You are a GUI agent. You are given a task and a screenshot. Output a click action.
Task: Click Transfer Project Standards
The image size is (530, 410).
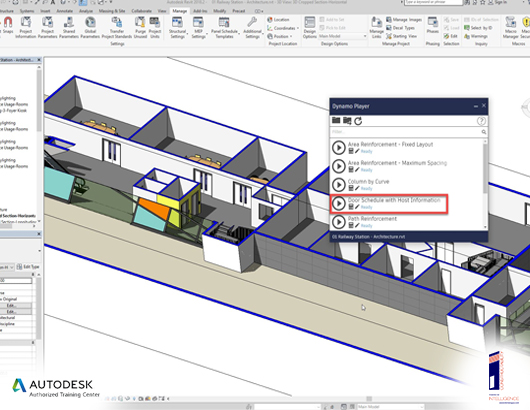117,27
